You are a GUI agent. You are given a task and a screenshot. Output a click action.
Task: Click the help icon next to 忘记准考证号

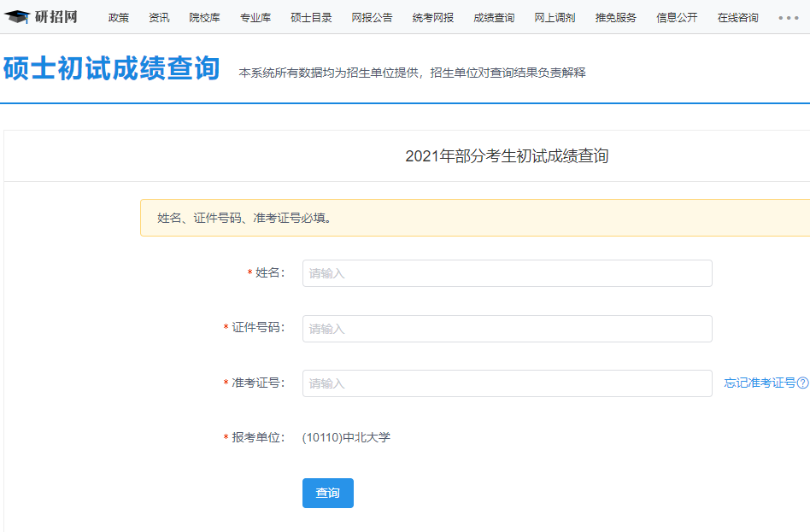(x=803, y=383)
